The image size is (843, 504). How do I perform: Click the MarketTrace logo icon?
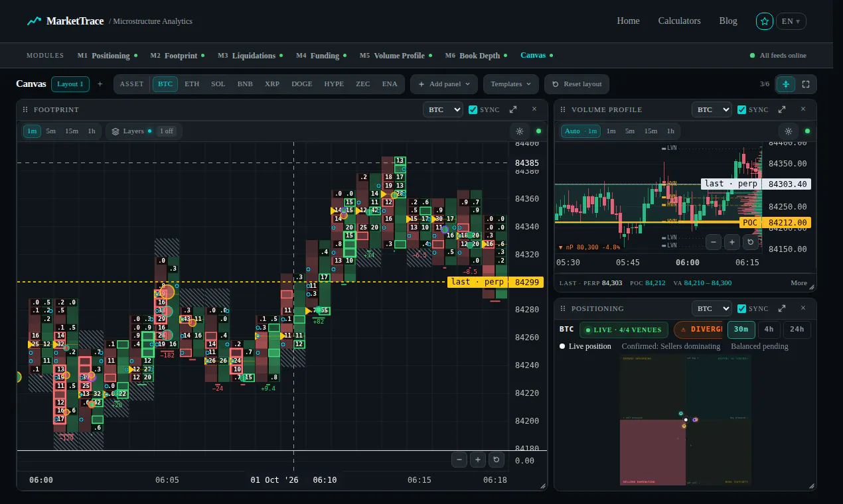tap(34, 21)
